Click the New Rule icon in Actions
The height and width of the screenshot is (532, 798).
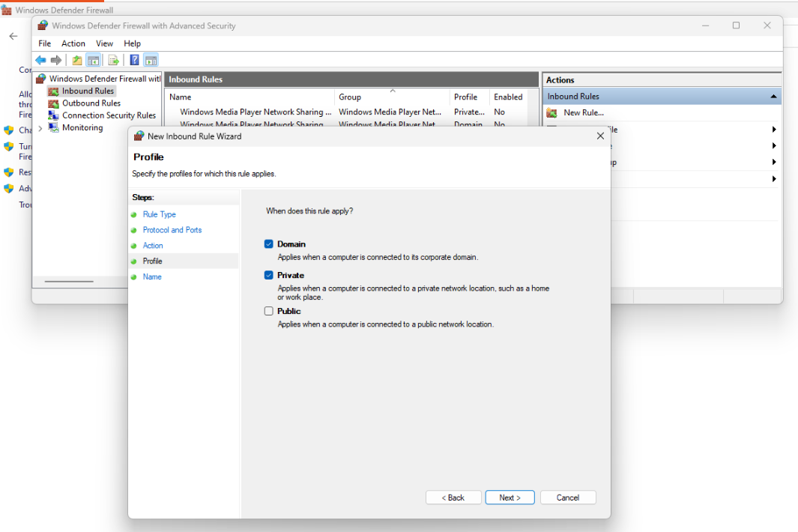(x=551, y=112)
